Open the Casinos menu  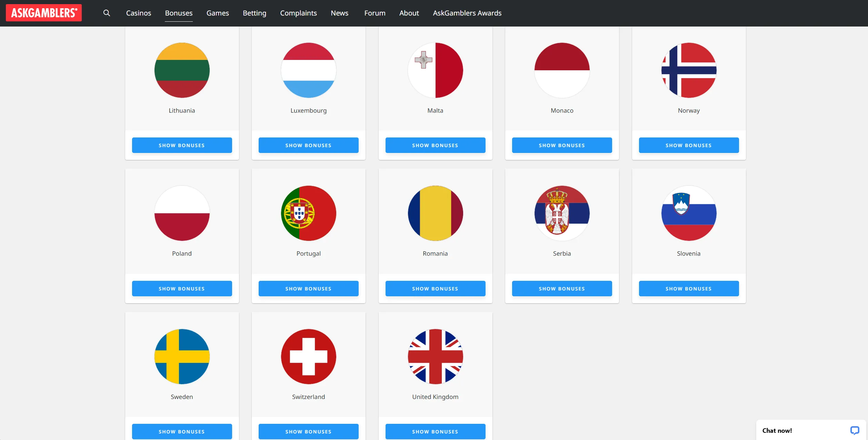point(139,13)
